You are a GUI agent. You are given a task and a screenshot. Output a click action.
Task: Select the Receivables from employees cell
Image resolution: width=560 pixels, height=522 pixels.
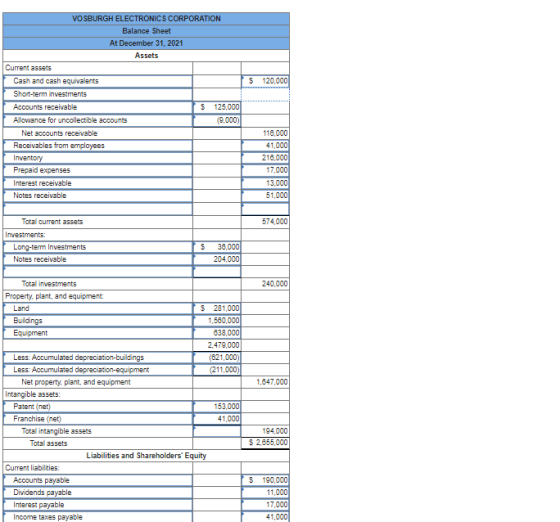(x=98, y=145)
